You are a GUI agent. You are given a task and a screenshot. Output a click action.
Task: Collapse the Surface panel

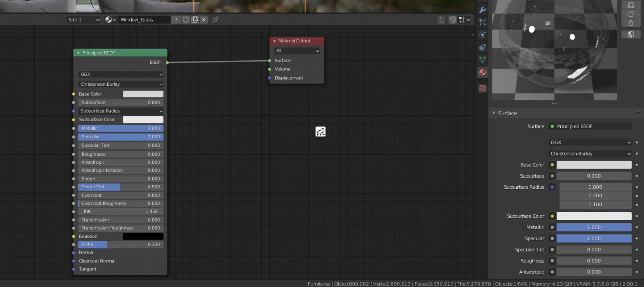(x=494, y=113)
